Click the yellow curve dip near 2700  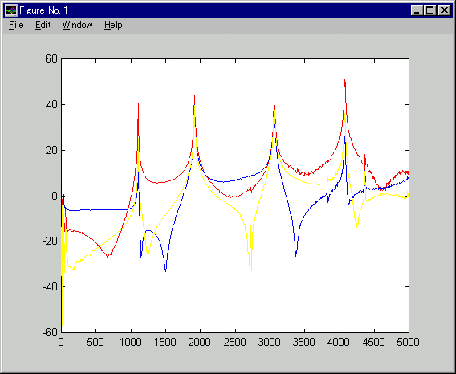coord(251,267)
